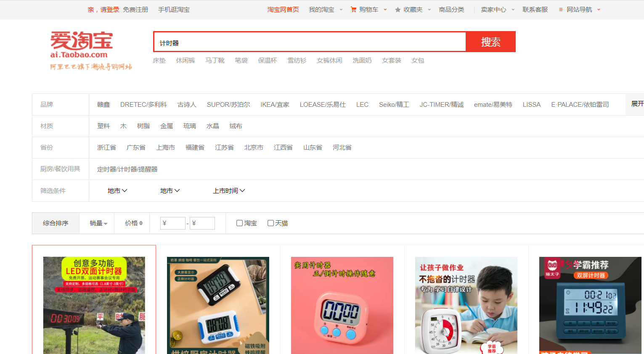Open the pink 实用计时器 product thumbnail
Image resolution: width=644 pixels, height=354 pixels.
[342, 305]
